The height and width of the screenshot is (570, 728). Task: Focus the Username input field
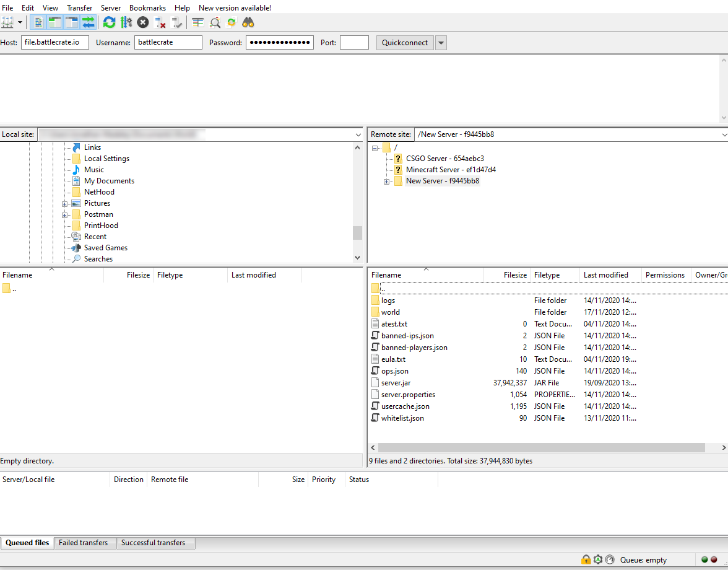pyautogui.click(x=168, y=42)
